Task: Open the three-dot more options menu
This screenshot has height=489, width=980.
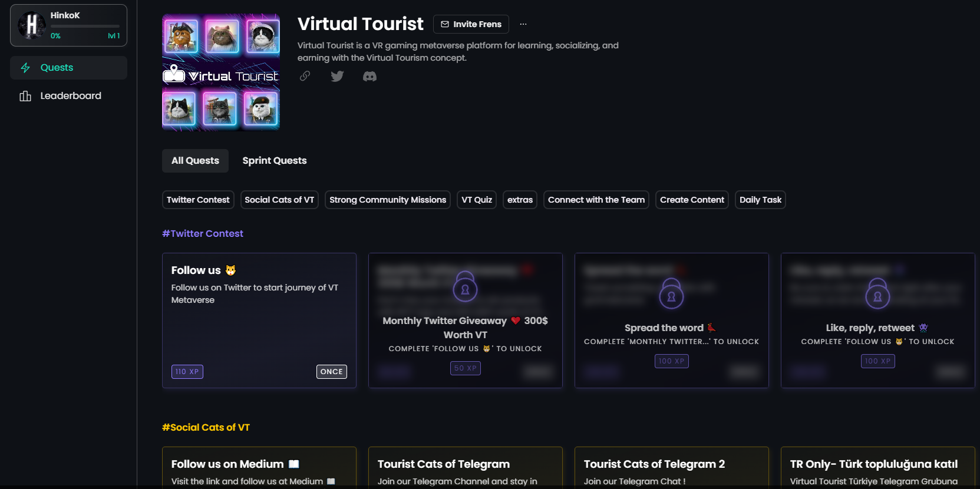Action: pos(523,24)
